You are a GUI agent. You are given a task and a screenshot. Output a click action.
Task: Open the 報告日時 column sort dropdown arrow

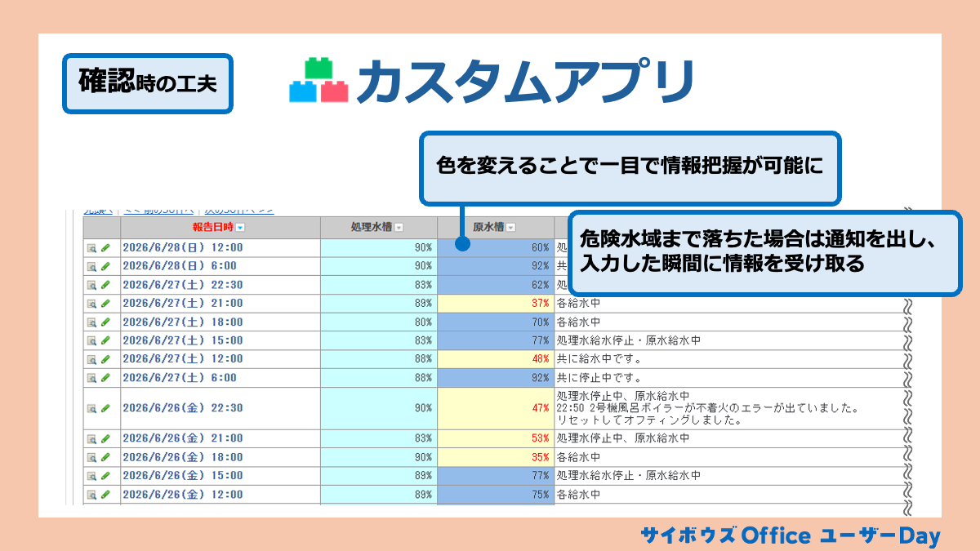tap(240, 228)
